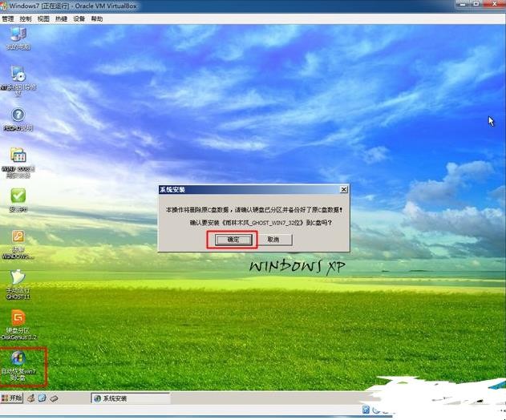Select the 硬盘分区 DiskGenius 3.2 icon
The width and height of the screenshot is (506, 420).
[x=18, y=325]
